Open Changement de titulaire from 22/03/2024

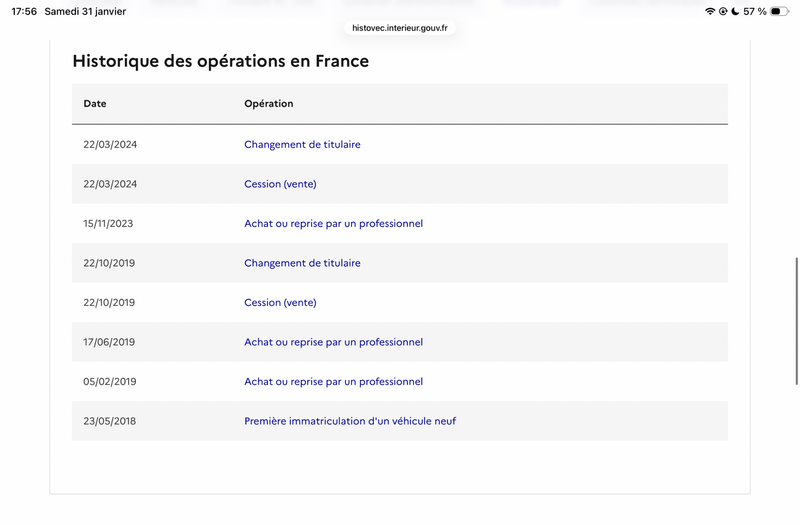[302, 144]
